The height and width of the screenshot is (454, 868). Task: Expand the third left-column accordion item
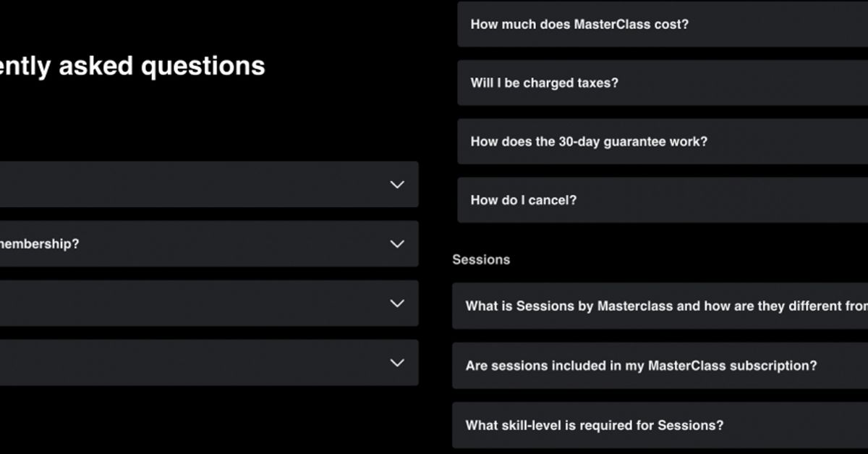coord(210,303)
